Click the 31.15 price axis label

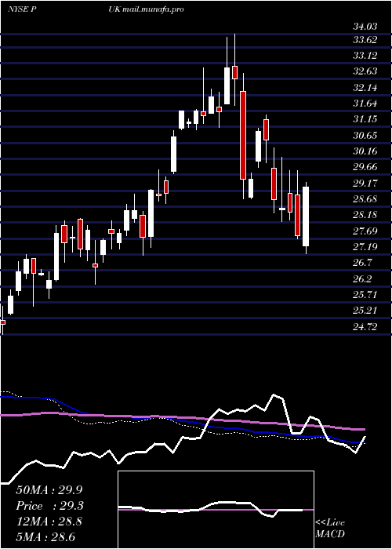tap(365, 120)
